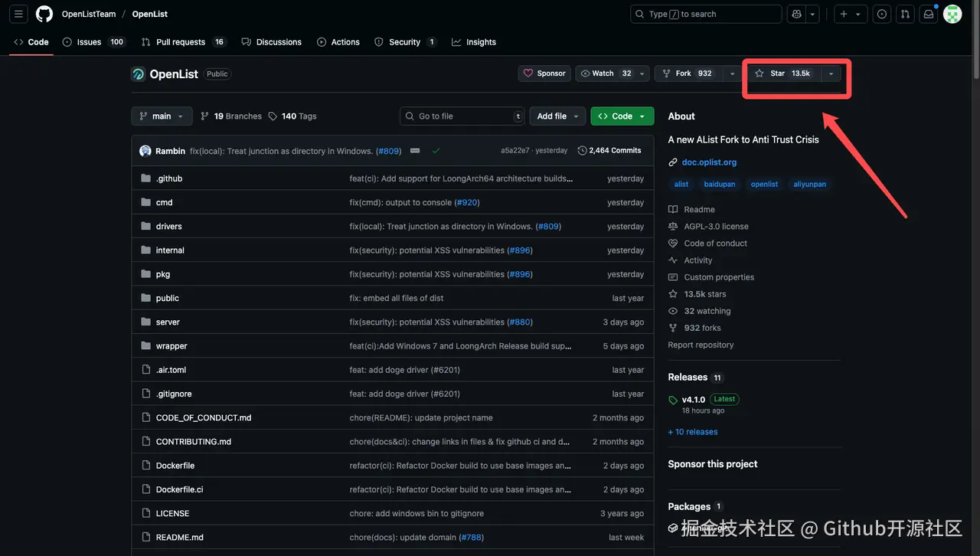Open the CONTRIBUTING.md file
This screenshot has height=556, width=980.
(x=194, y=442)
